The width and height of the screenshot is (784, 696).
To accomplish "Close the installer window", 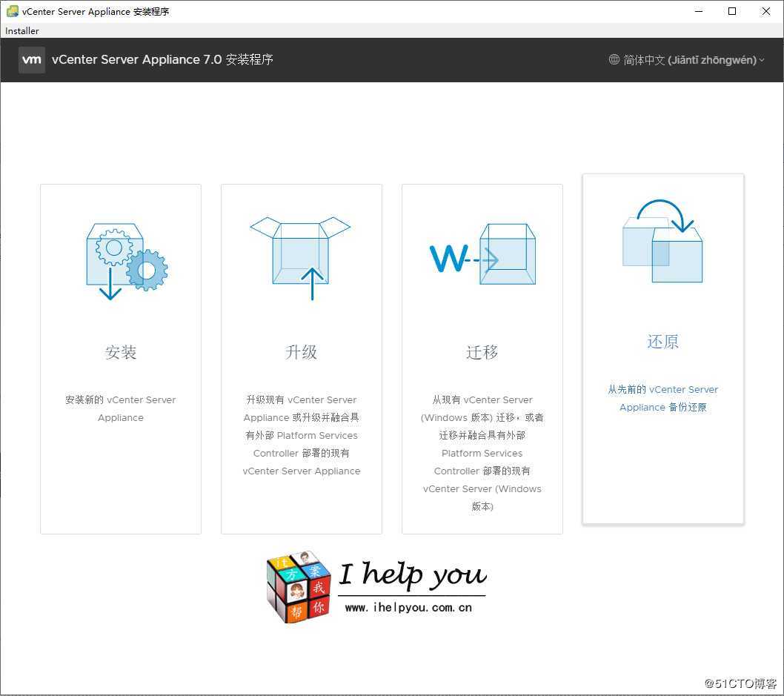I will 765,11.
